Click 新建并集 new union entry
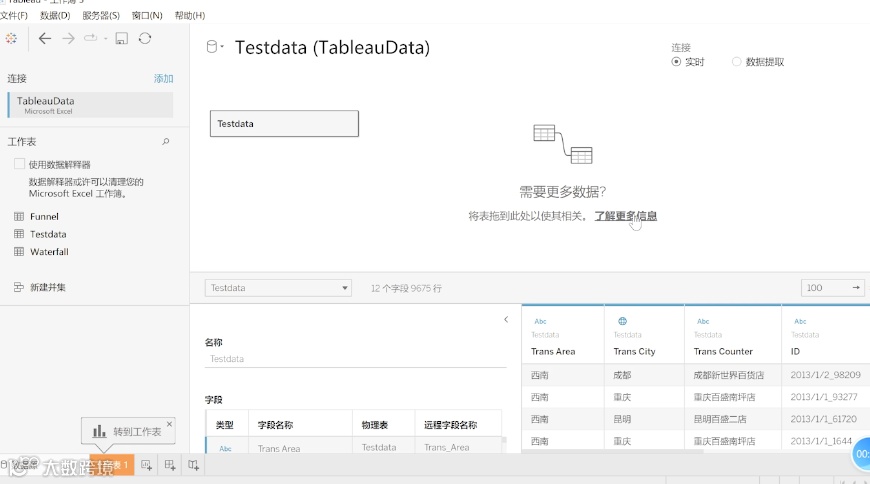870x484 pixels. (48, 287)
